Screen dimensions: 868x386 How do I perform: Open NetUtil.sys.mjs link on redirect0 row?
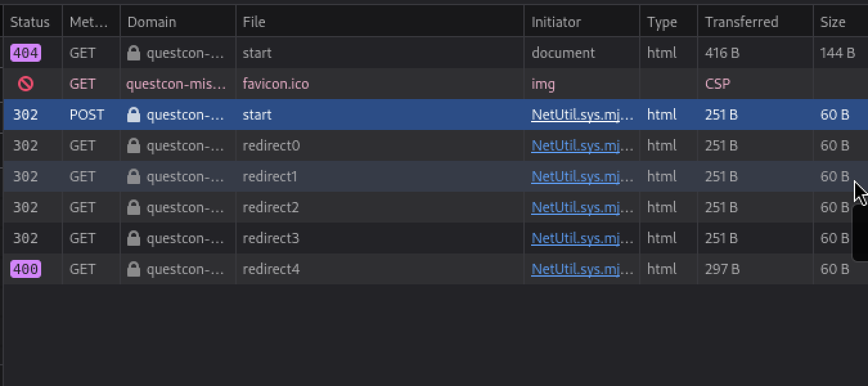pyautogui.click(x=582, y=145)
